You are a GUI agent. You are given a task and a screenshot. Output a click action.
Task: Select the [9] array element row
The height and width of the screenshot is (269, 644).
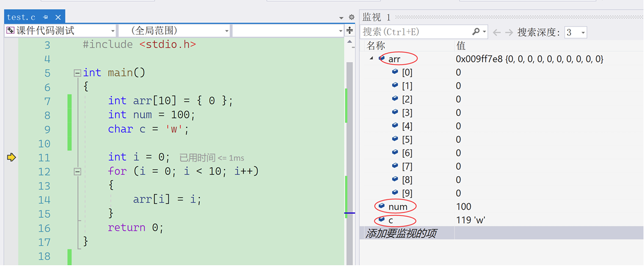click(502, 193)
